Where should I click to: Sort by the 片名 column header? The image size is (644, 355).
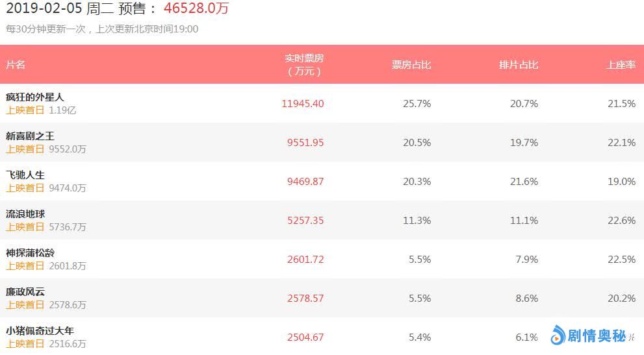pos(16,65)
